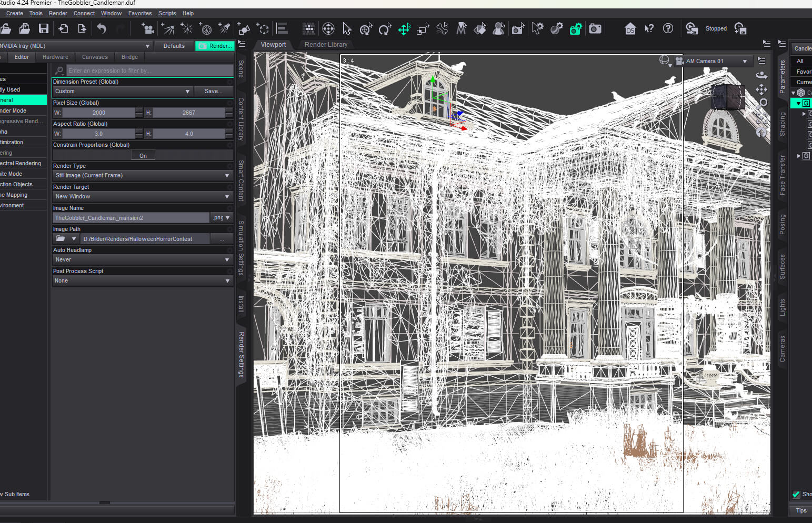This screenshot has width=812, height=523.
Task: Select the Universal tool icon
Action: tap(366, 28)
